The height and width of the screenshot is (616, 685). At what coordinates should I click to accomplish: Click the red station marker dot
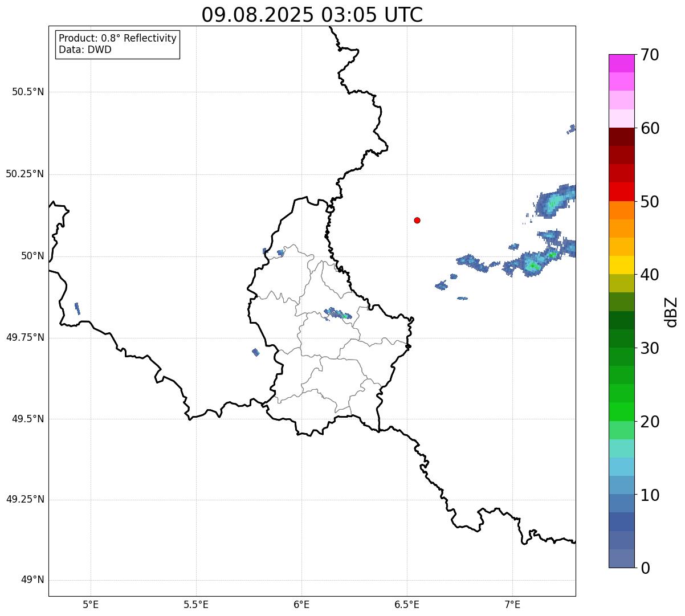(x=417, y=220)
